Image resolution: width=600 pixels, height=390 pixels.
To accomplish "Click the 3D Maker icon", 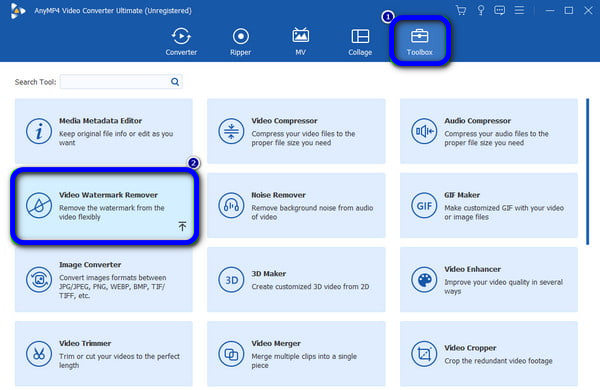I will click(231, 280).
